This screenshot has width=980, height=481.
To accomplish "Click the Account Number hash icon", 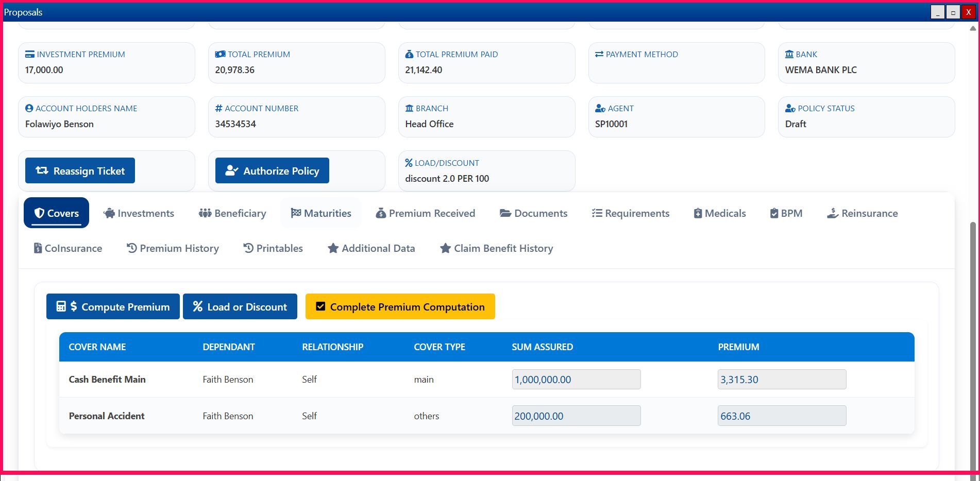I will [219, 108].
